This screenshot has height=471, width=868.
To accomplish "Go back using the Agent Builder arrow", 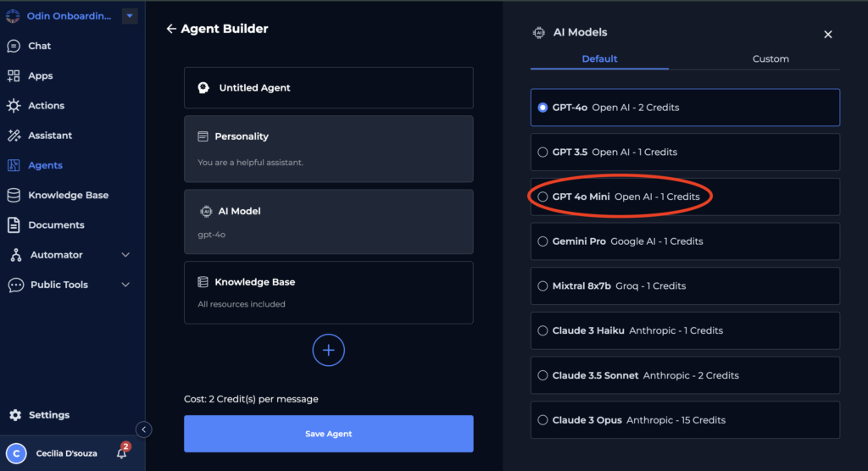I will coord(171,29).
